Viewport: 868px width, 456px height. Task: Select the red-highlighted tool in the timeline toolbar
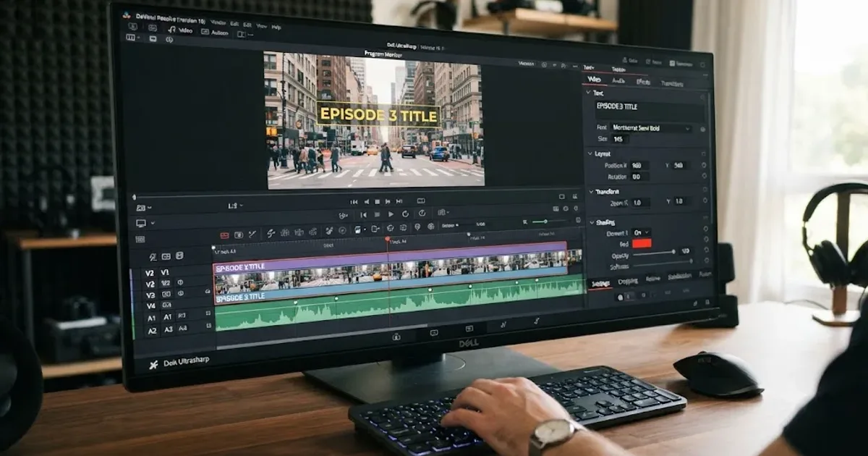[224, 235]
